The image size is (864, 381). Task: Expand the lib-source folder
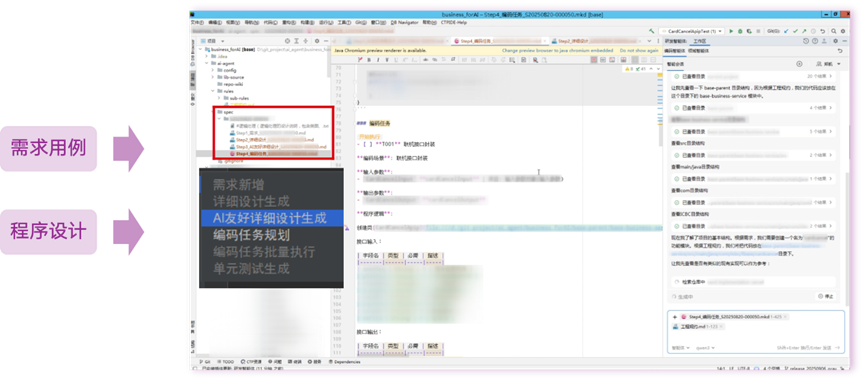[x=213, y=77]
